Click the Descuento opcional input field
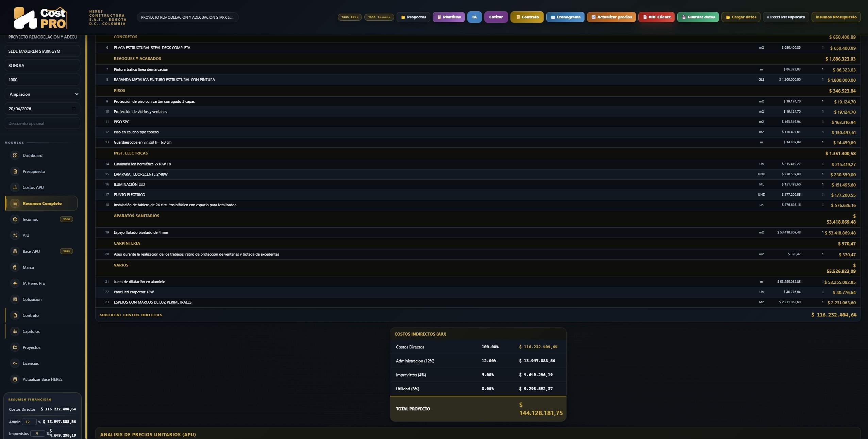 (x=43, y=124)
